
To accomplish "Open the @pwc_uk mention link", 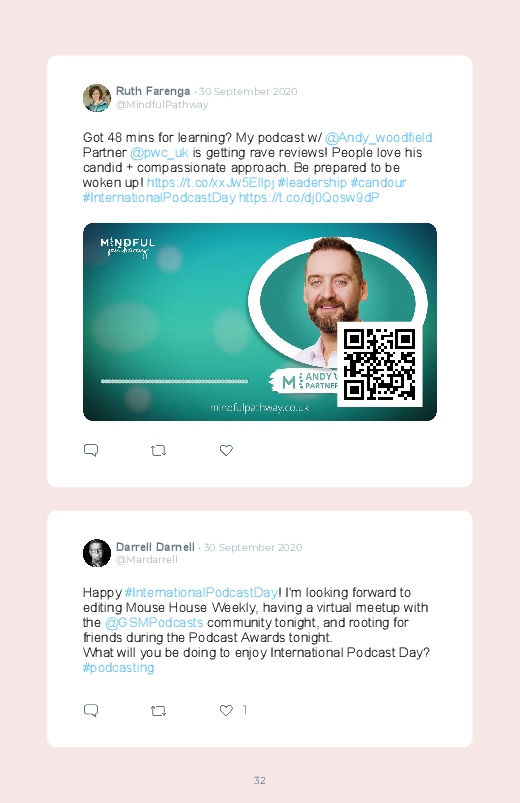I will click(x=159, y=153).
